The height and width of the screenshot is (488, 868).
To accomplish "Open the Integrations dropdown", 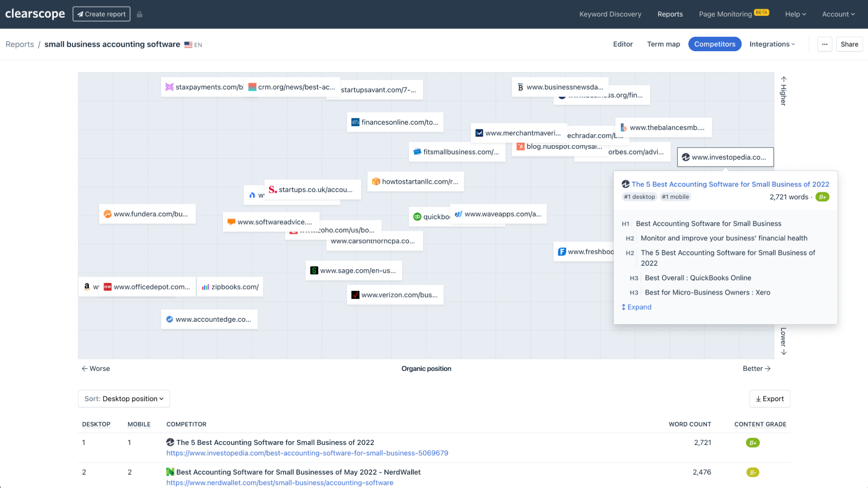I will (772, 44).
